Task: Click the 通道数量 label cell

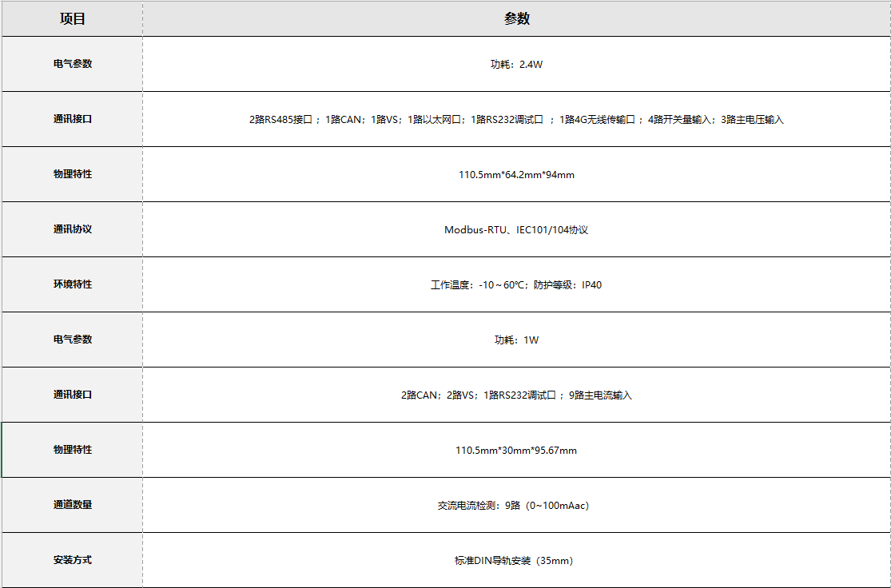Action: click(x=73, y=505)
